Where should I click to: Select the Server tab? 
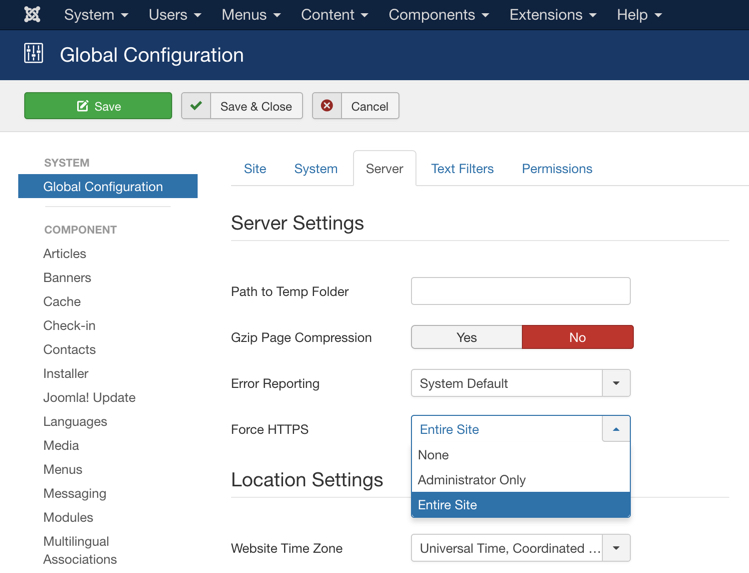point(385,169)
